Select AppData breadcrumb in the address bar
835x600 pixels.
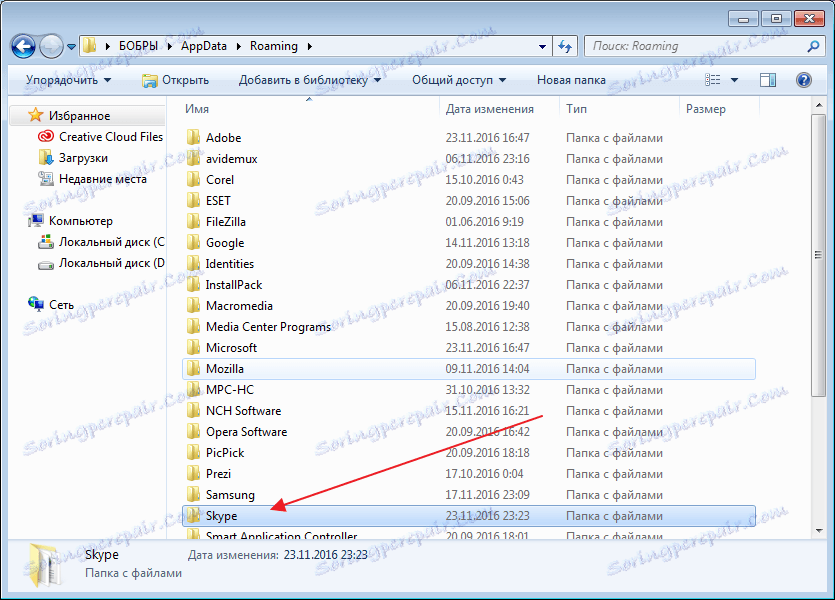[203, 46]
